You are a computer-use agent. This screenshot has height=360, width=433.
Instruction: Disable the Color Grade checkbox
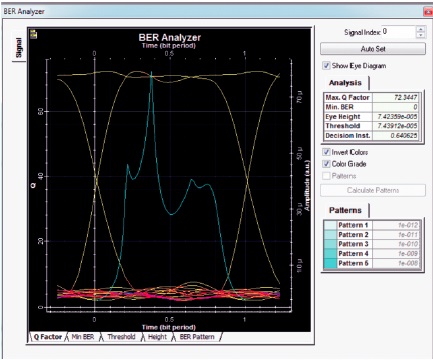(326, 164)
